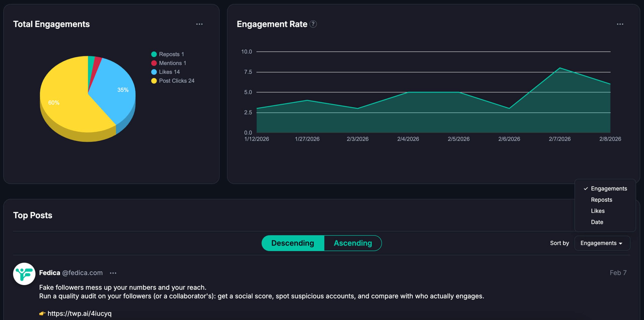Uncheck the Engagements sort option
Screen dimensions: 644x320
pos(609,188)
